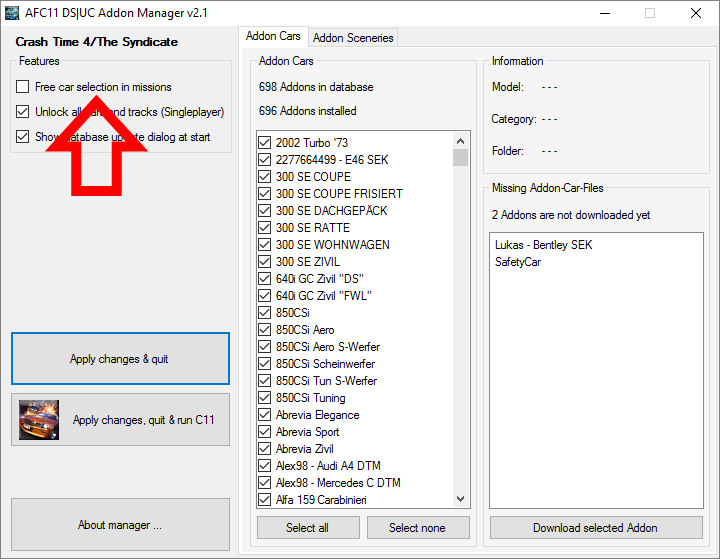Toggle Unlock all cars and tracks checkbox

click(23, 112)
